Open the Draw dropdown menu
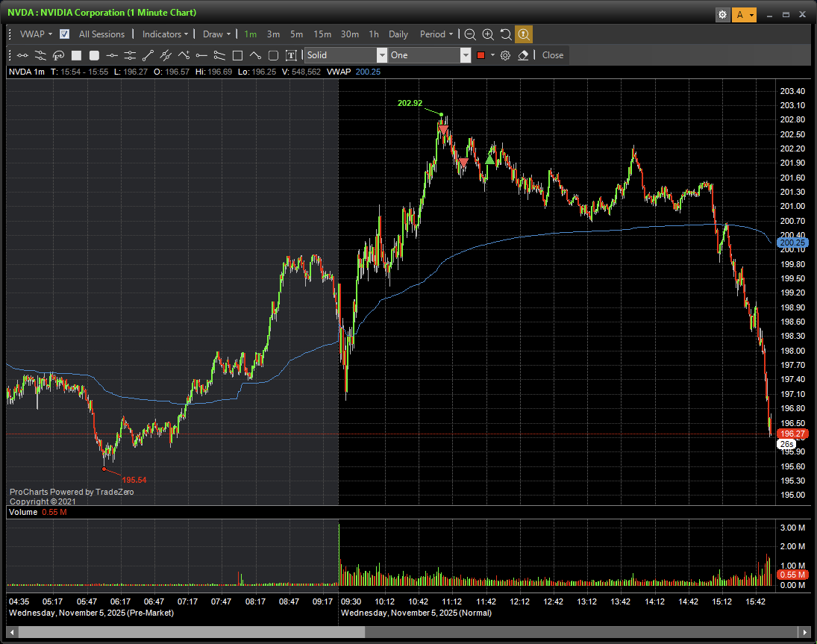Viewport: 817px width, 644px height. click(217, 34)
